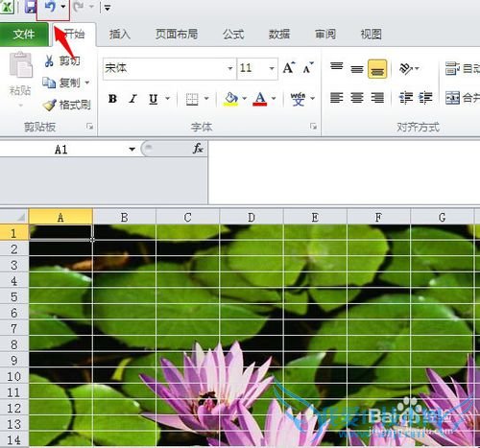Click the A1 Name Box field
The image size is (480, 448).
click(x=61, y=149)
